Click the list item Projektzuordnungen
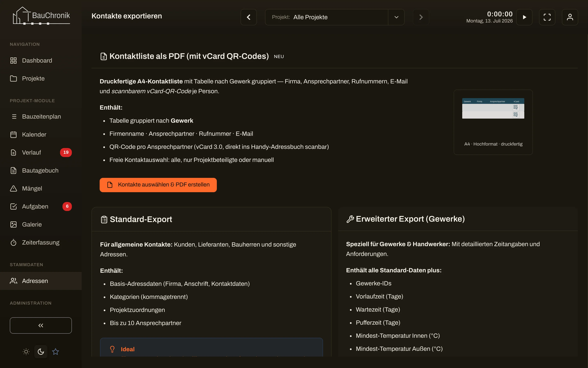 (137, 310)
